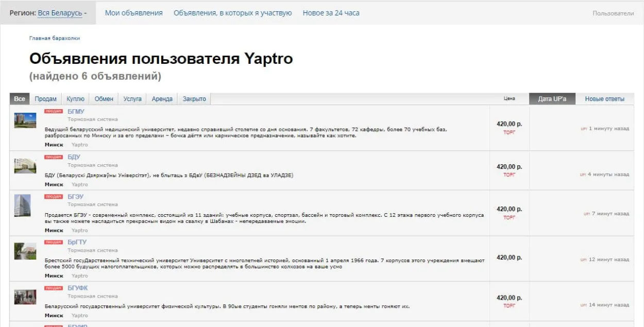Click the 420,00 р. price of БДУ
The width and height of the screenshot is (644, 327).
509,167
